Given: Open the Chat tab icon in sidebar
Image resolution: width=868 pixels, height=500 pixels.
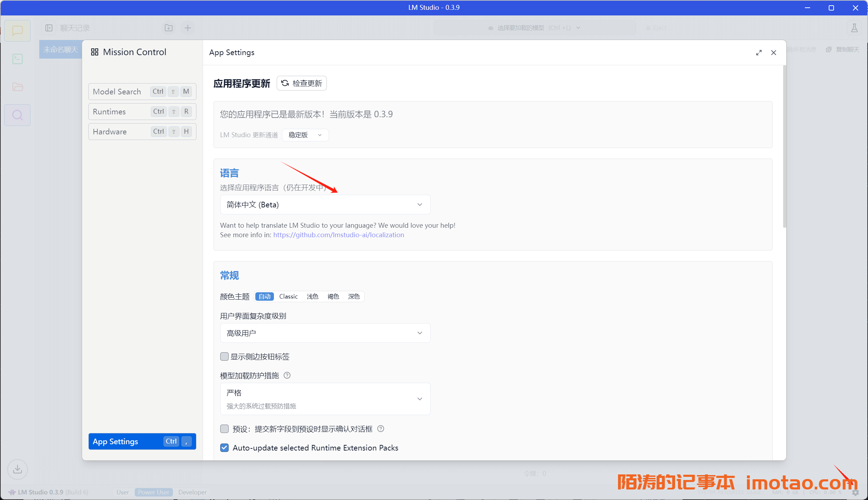Looking at the screenshot, I should 17,31.
